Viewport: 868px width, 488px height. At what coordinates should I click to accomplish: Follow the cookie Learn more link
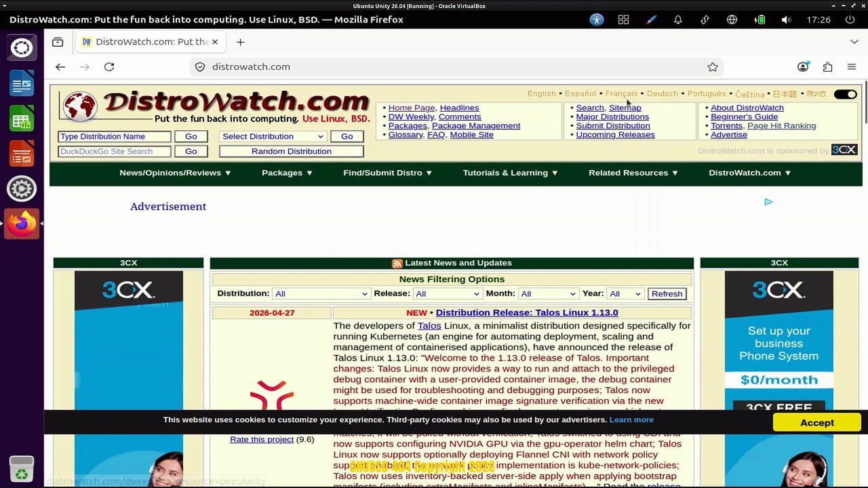[x=631, y=420]
